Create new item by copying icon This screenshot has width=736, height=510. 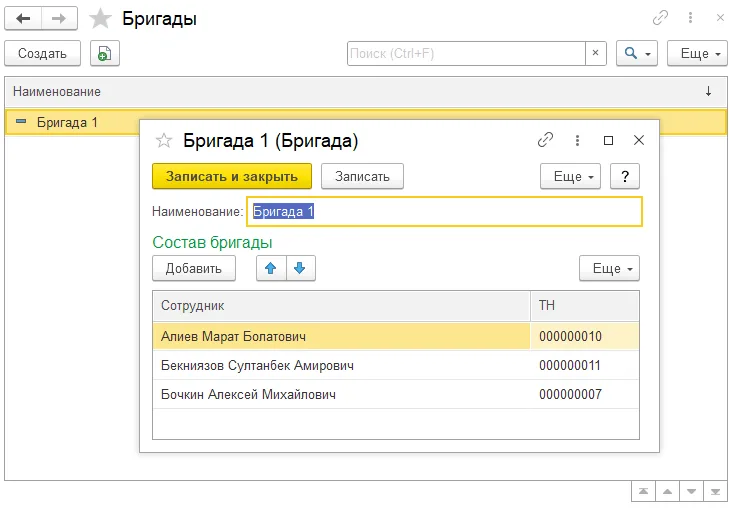105,53
